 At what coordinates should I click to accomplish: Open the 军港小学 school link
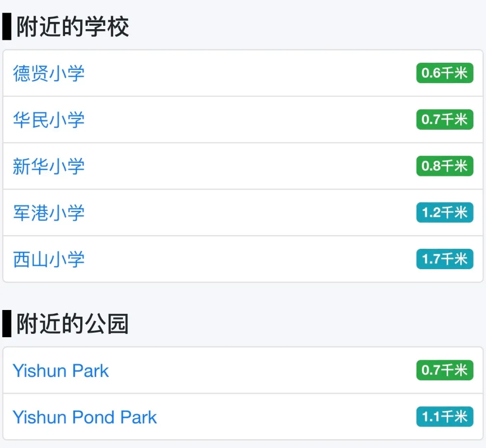tap(49, 213)
